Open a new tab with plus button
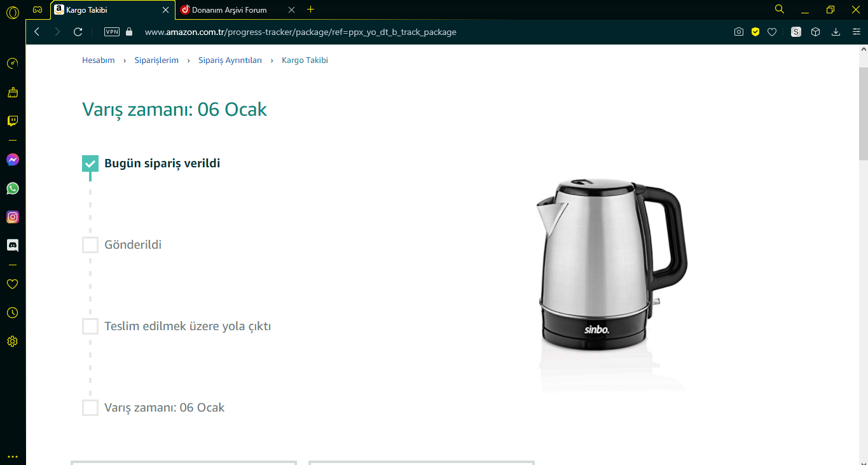The width and height of the screenshot is (868, 465). click(x=310, y=10)
